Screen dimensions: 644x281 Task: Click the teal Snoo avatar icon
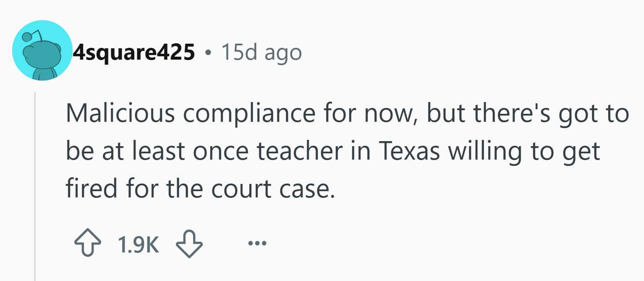click(x=42, y=50)
